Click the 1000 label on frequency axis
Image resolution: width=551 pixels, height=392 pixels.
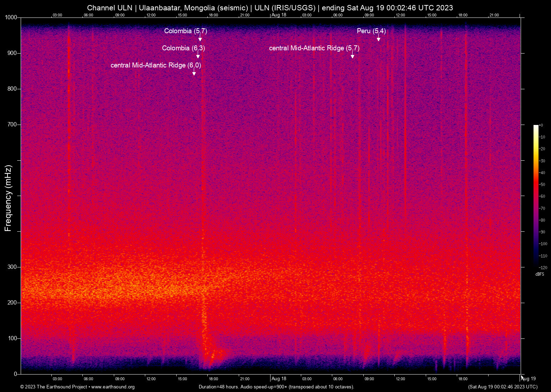tap(11, 17)
